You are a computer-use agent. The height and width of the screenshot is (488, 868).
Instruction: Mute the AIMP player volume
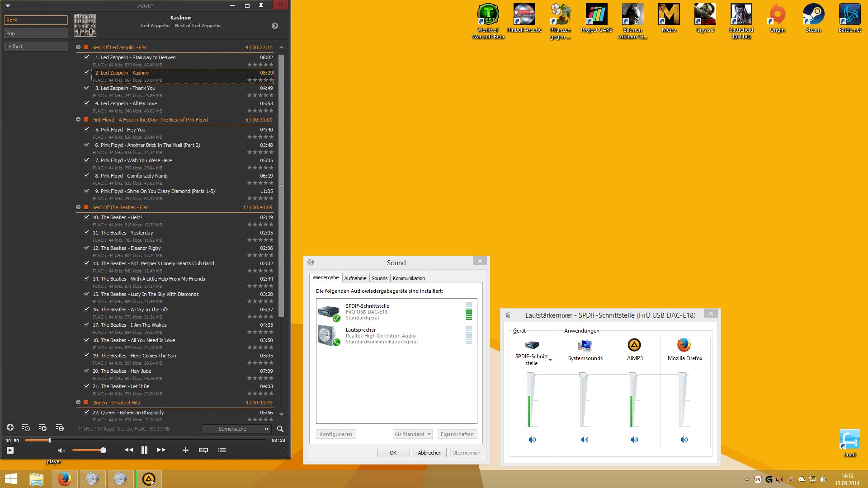point(61,450)
